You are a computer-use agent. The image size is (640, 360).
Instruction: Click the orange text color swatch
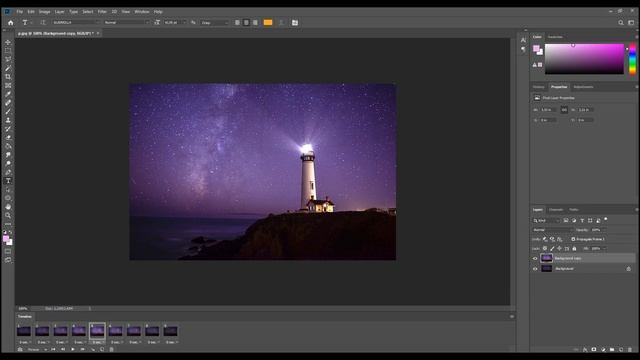click(x=268, y=22)
